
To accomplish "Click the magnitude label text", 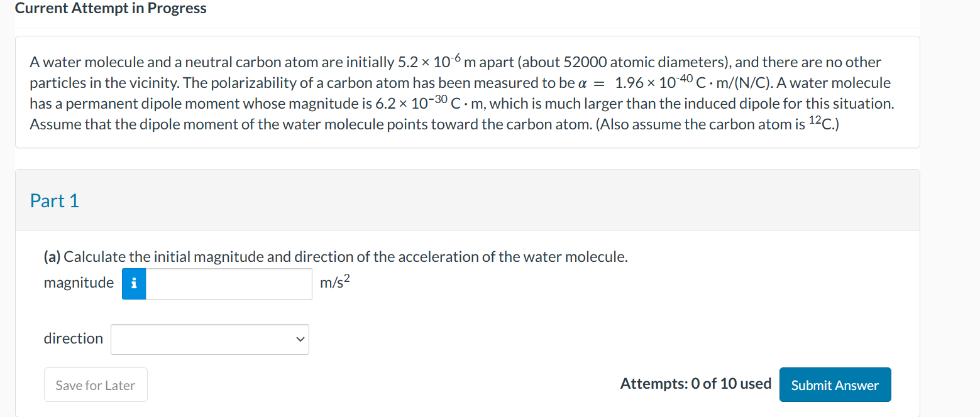I will pyautogui.click(x=79, y=283).
